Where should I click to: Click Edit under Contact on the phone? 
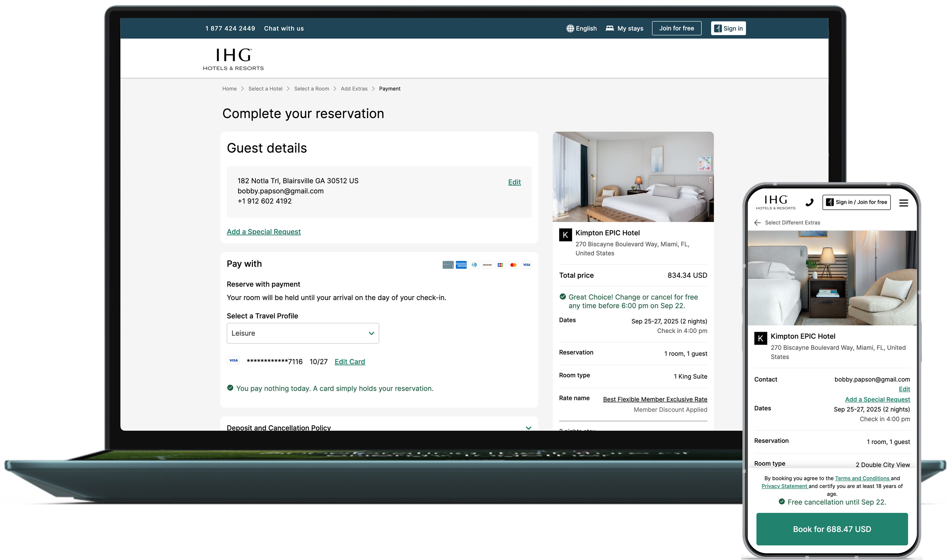click(x=904, y=389)
